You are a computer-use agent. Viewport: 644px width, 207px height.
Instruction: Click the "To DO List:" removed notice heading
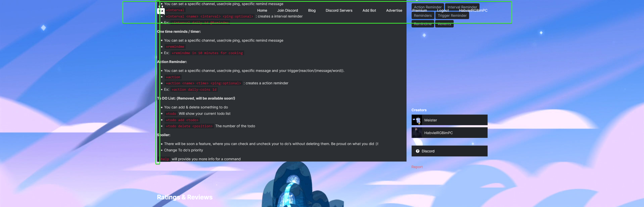point(196,98)
